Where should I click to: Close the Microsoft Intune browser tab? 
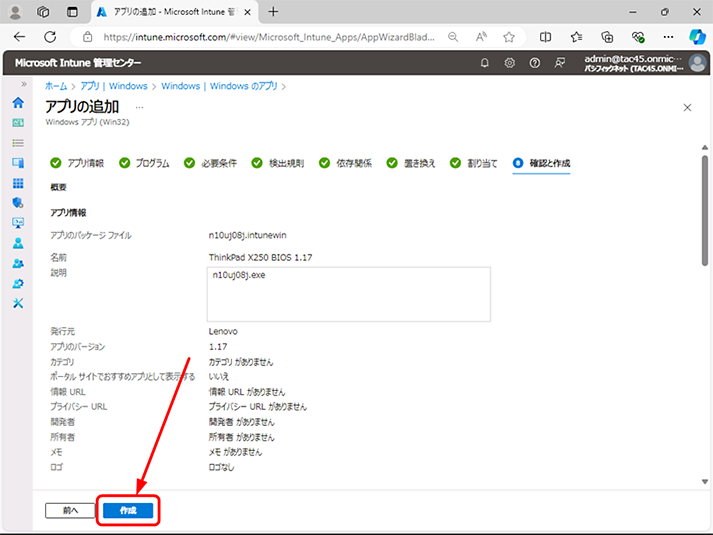click(x=247, y=12)
